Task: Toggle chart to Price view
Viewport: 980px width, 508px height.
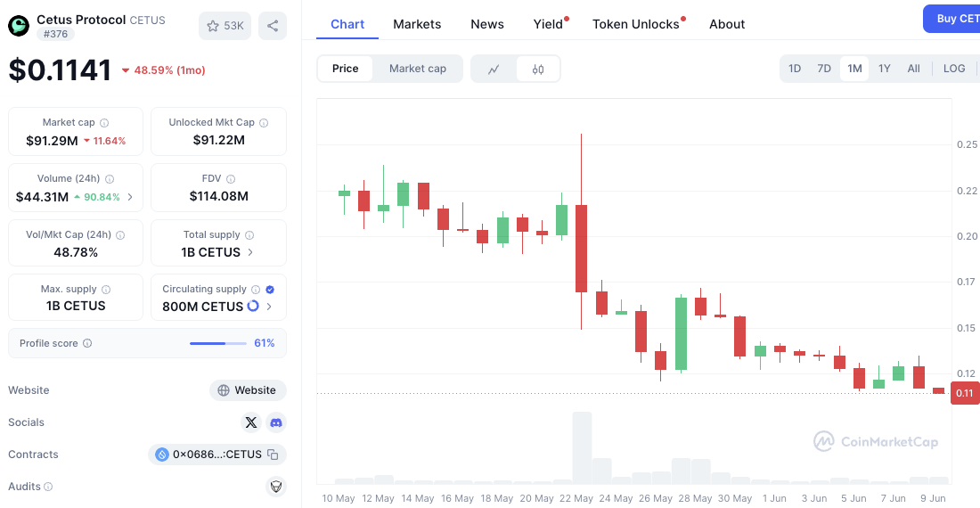Action: [x=345, y=69]
